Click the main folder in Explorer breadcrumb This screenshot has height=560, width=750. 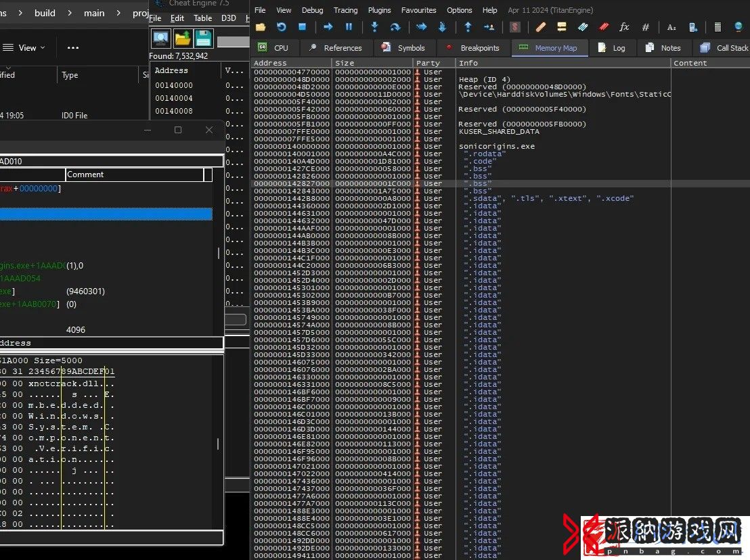(x=94, y=13)
